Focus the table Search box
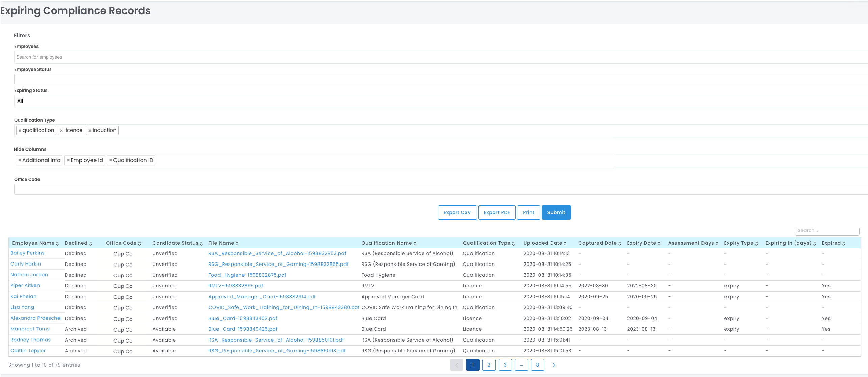 pyautogui.click(x=826, y=231)
